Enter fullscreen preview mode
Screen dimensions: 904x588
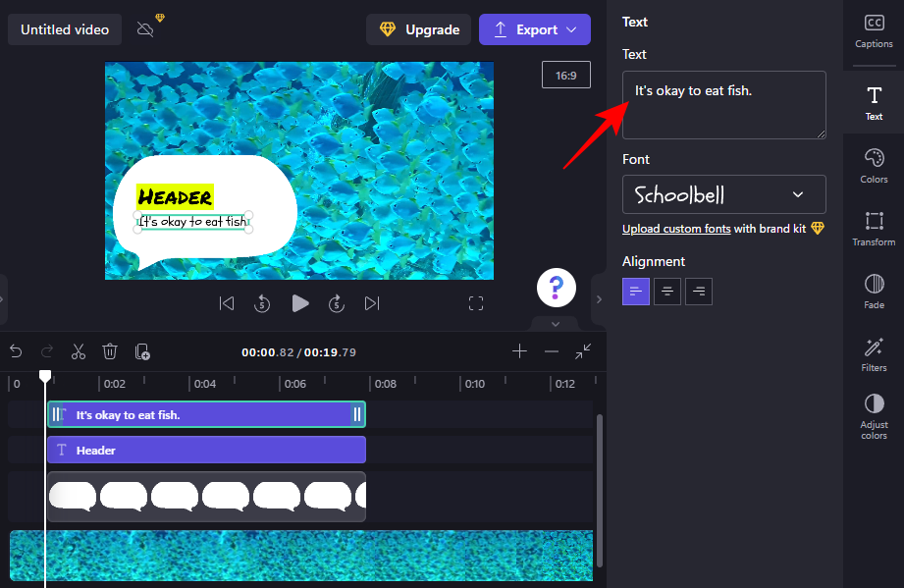[476, 303]
